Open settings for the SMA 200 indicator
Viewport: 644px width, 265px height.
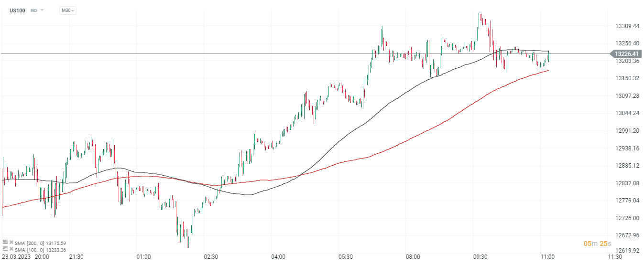tap(5, 242)
